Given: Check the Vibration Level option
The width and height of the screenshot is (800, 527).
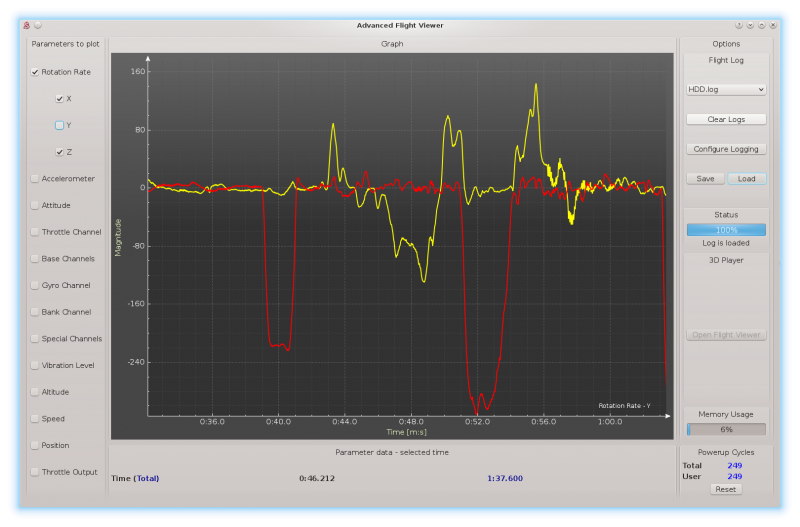Looking at the screenshot, I should (x=36, y=365).
